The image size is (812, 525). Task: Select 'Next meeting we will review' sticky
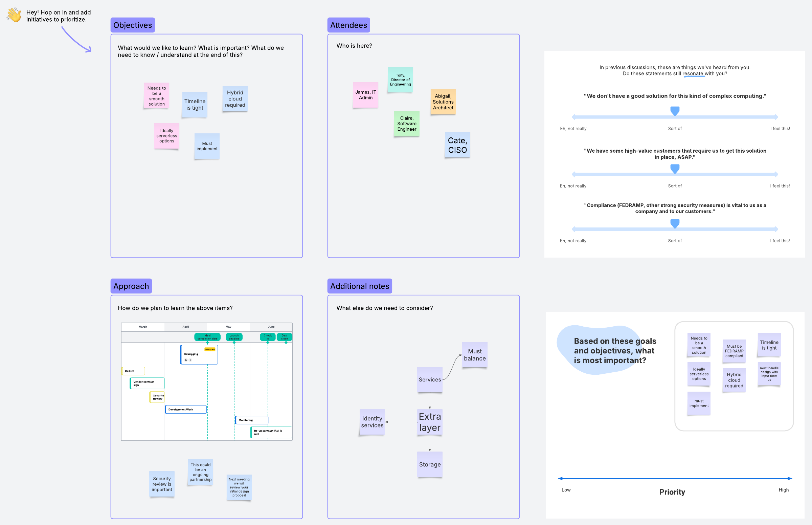pyautogui.click(x=239, y=487)
